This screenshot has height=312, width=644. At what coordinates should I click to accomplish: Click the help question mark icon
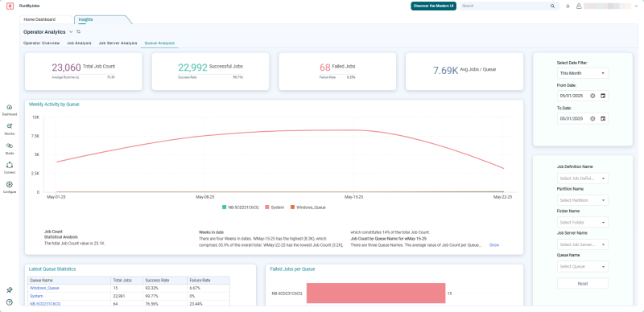(10, 302)
